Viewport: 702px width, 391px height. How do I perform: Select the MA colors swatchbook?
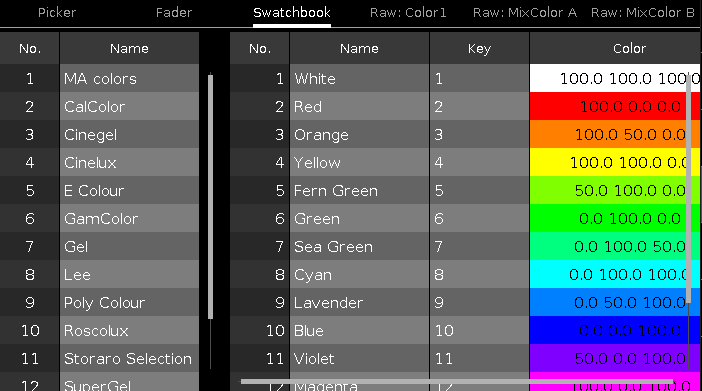tap(129, 78)
